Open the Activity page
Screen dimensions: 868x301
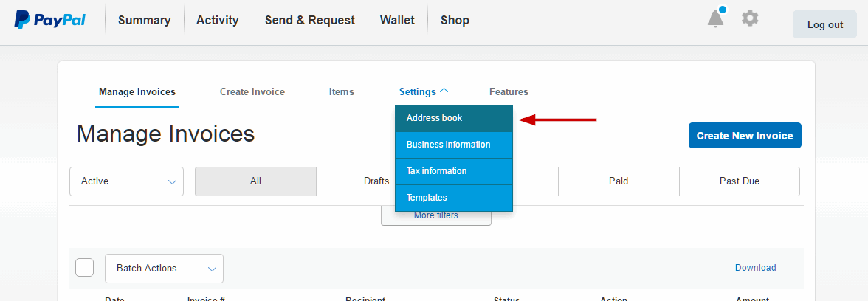218,21
